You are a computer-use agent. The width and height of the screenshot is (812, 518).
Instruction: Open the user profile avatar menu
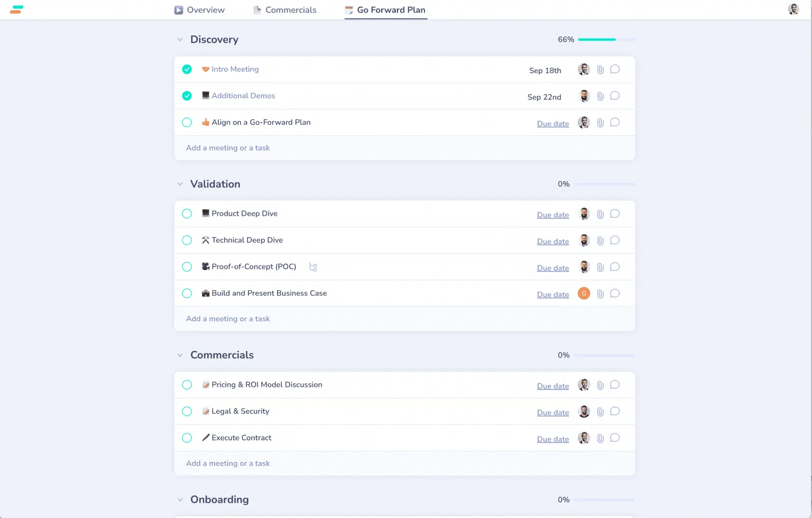[793, 10]
